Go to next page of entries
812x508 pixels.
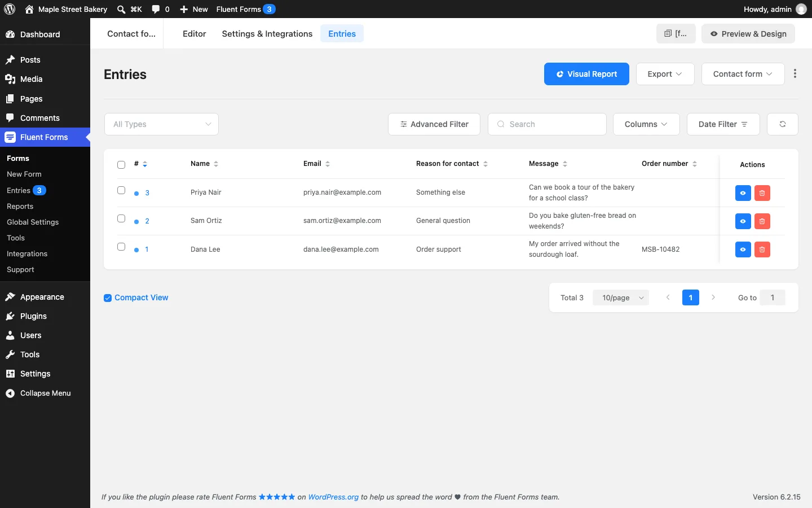click(x=713, y=297)
